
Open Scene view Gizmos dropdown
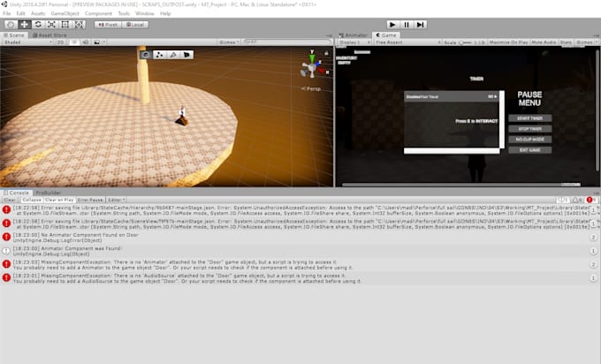click(229, 42)
